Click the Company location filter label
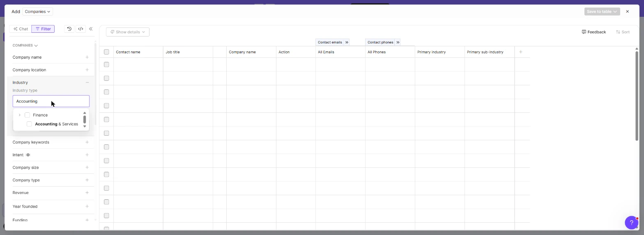Screen dimensions: 644x235 (x=29, y=70)
